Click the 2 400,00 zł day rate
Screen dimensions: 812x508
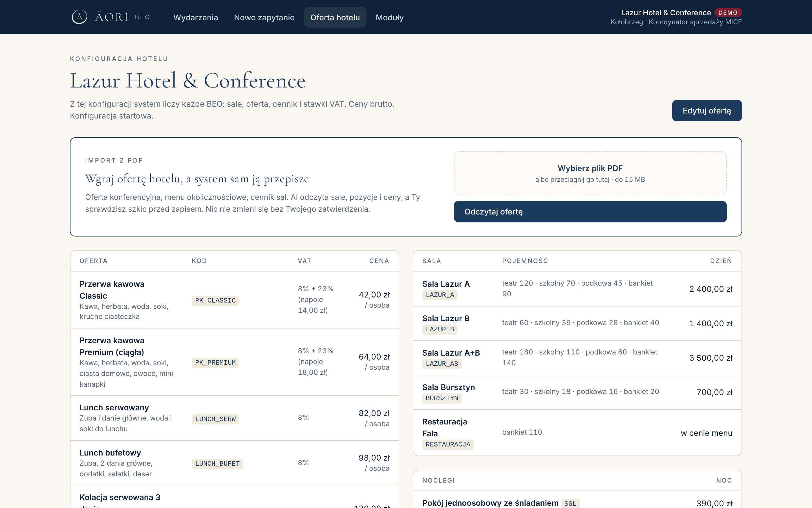point(711,289)
